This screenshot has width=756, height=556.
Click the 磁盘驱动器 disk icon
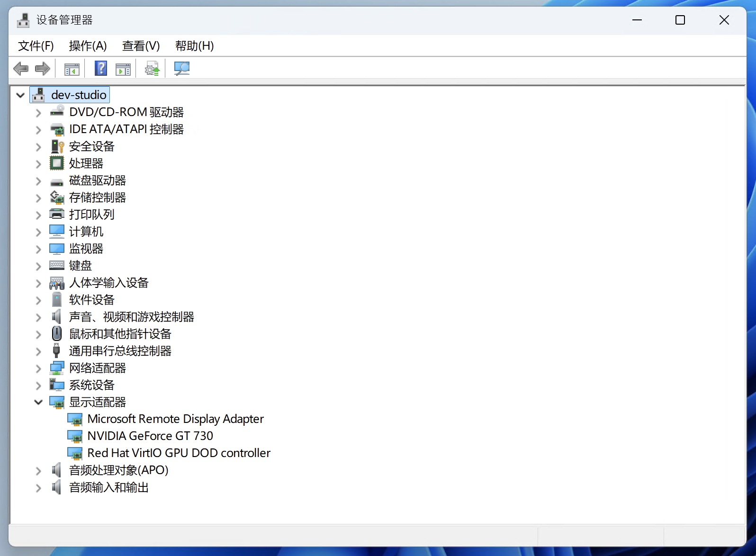[x=57, y=182]
